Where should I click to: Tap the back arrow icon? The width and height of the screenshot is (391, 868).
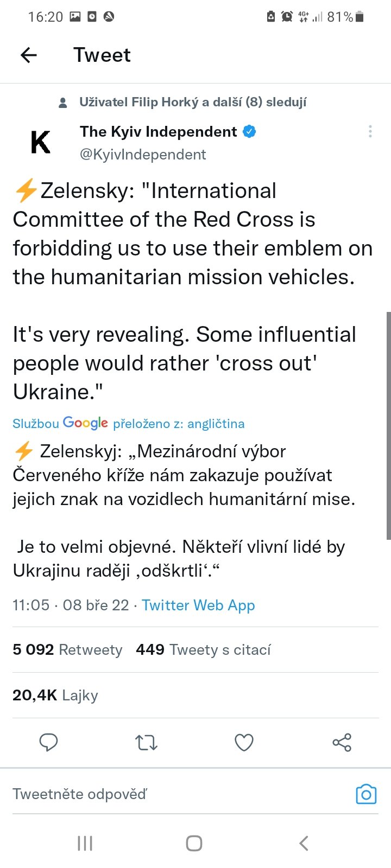tap(29, 55)
